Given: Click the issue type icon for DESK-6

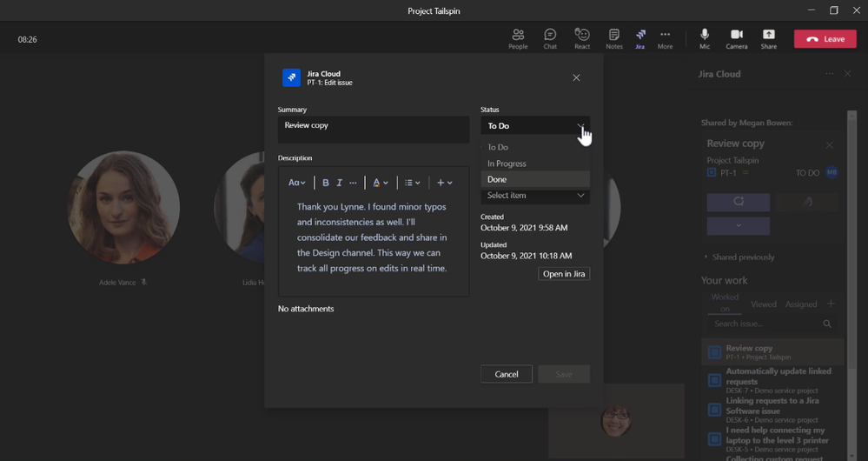Looking at the screenshot, I should point(715,410).
